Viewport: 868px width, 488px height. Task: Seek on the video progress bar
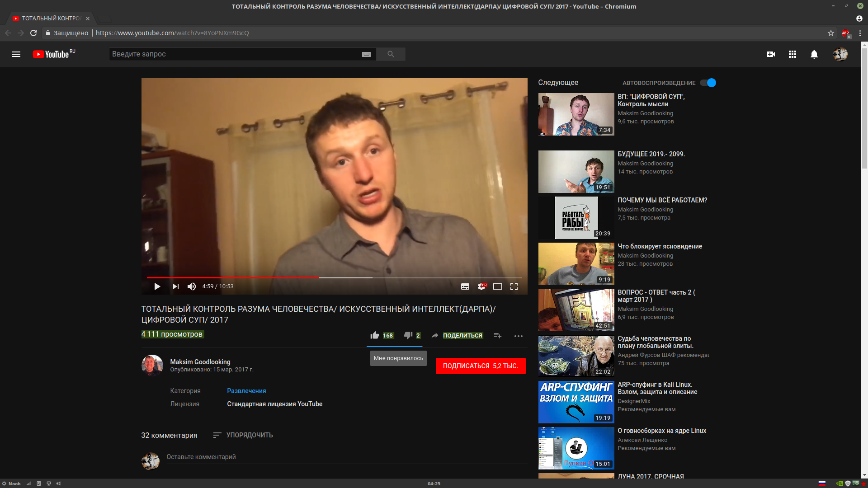335,277
